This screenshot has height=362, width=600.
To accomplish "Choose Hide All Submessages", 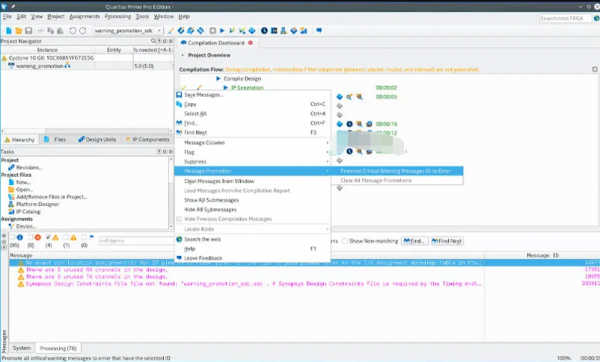I will click(x=252, y=210).
